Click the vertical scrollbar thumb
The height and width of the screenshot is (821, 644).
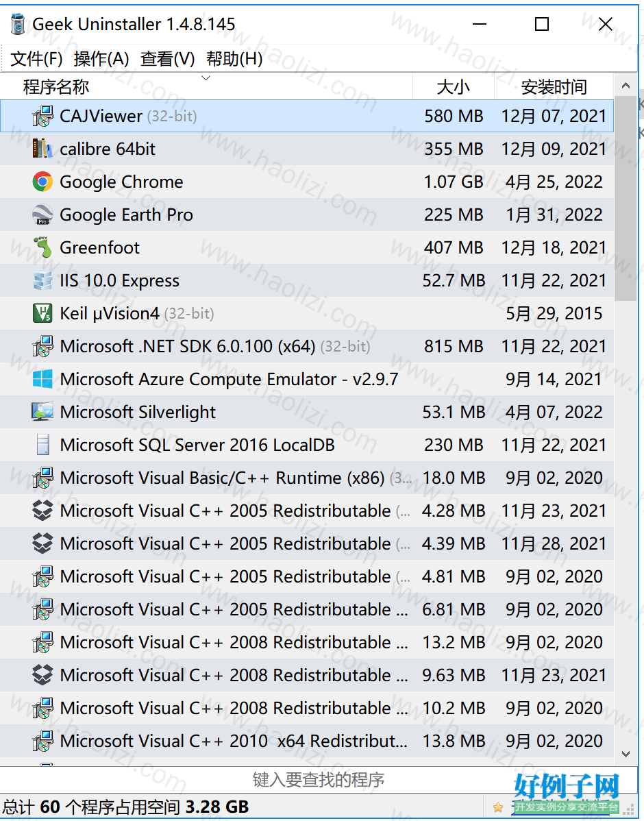pos(626,199)
